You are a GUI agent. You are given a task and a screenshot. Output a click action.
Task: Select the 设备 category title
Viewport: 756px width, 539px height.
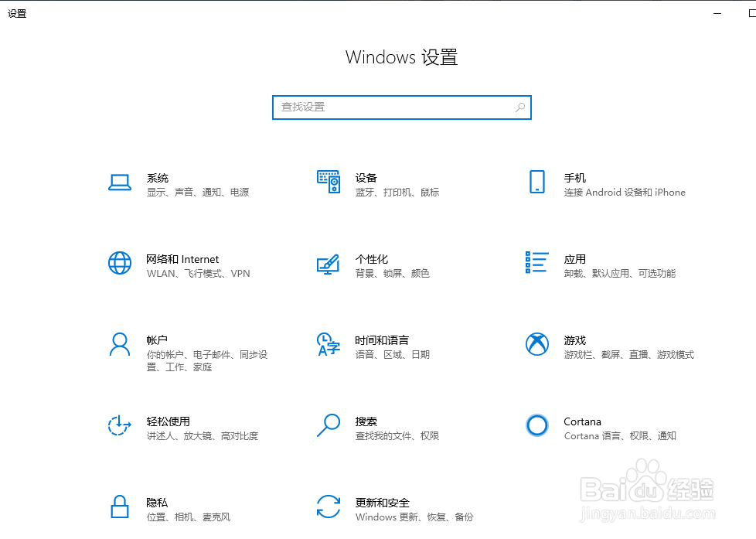tap(366, 178)
